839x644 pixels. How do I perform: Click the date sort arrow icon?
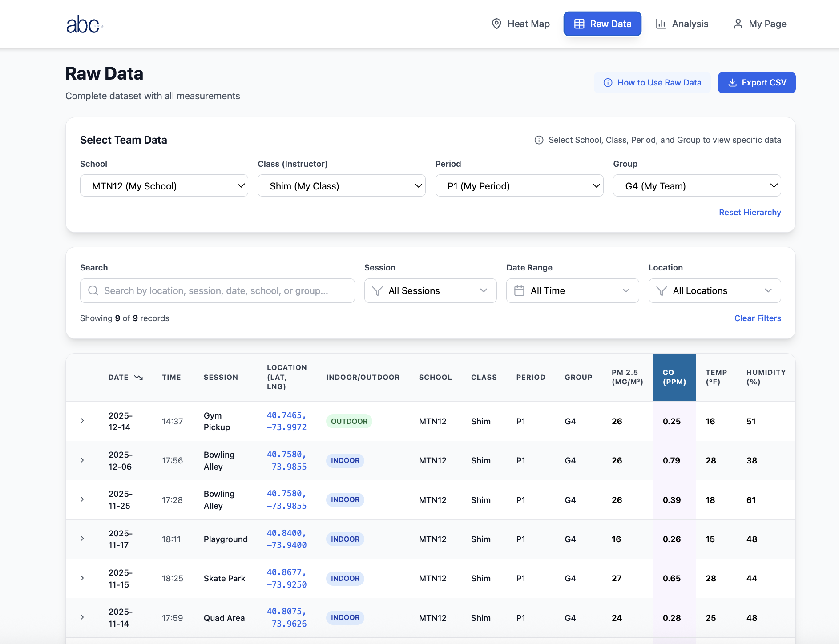(x=138, y=378)
